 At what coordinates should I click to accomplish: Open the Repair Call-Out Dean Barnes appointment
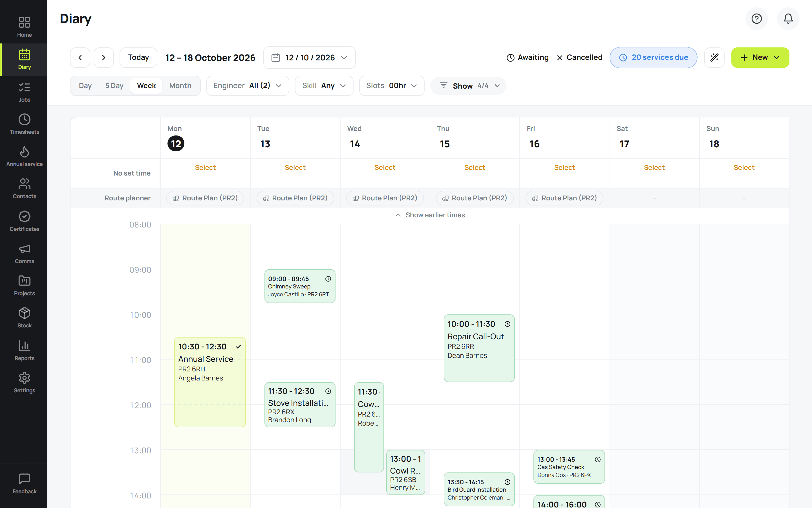pyautogui.click(x=479, y=348)
